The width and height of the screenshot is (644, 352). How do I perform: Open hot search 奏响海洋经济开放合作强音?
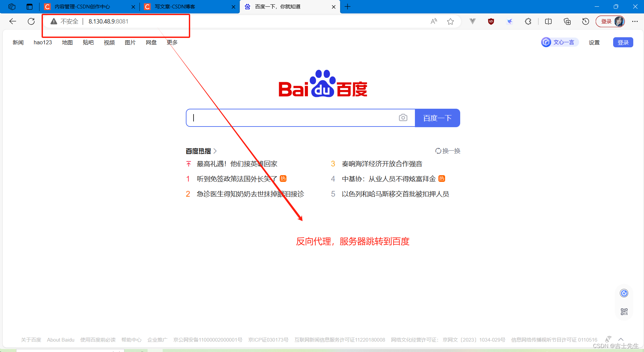(382, 164)
